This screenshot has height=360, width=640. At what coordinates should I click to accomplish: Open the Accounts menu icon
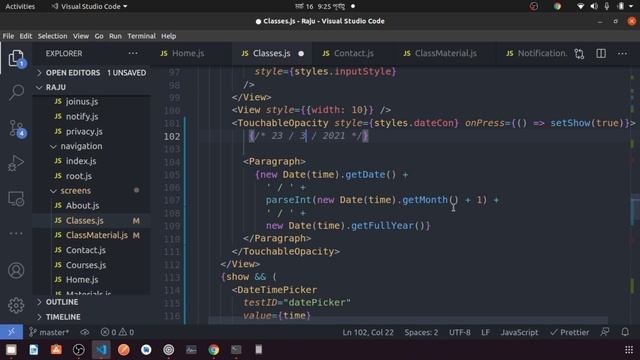pyautogui.click(x=16, y=271)
